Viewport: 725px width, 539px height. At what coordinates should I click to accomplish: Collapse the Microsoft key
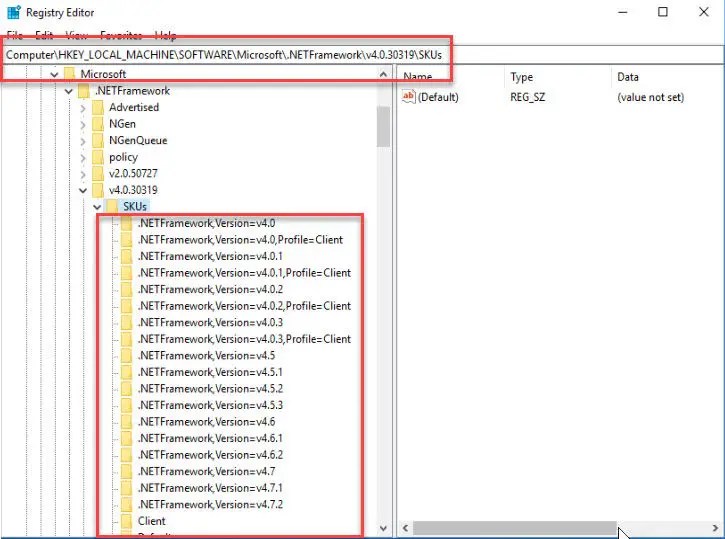tap(54, 74)
